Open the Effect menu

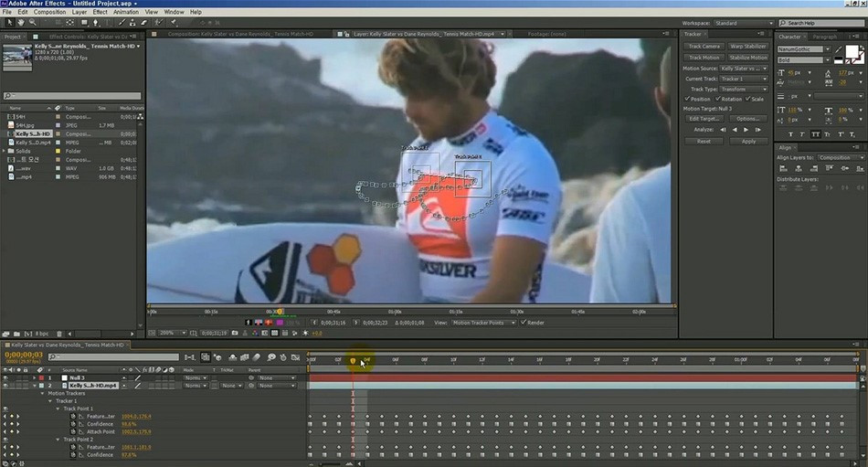click(101, 12)
